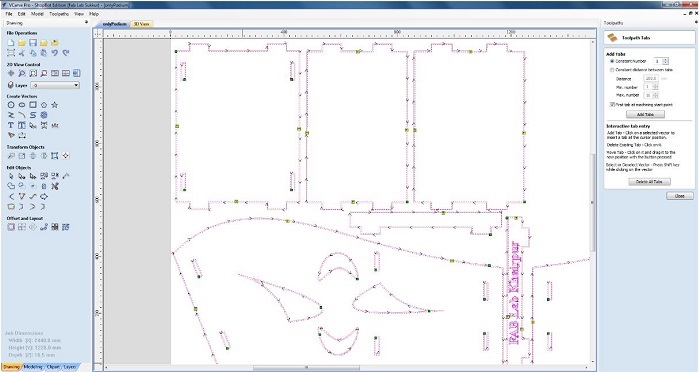Switch to the 3D View tab
Image resolution: width=700 pixels, height=372 pixels.
coord(142,24)
